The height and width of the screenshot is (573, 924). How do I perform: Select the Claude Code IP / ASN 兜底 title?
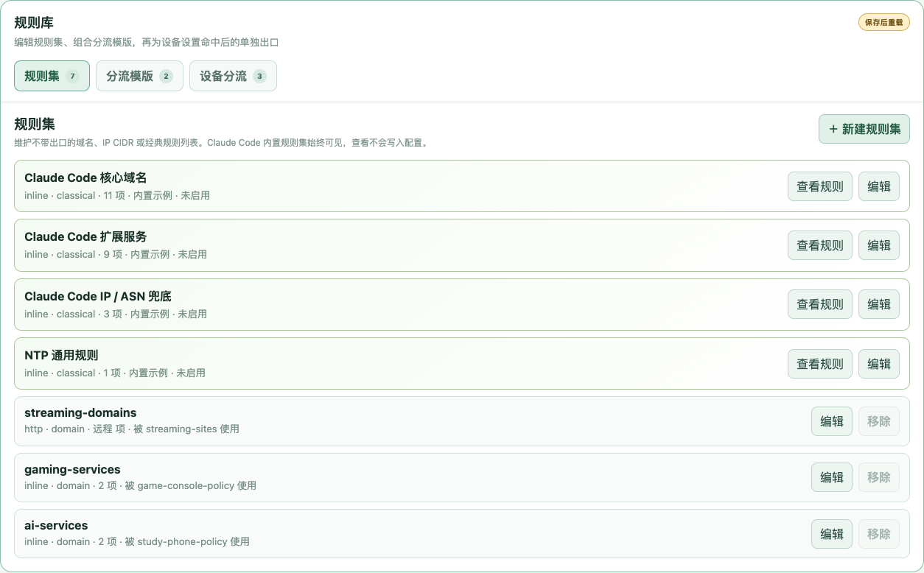click(x=98, y=296)
